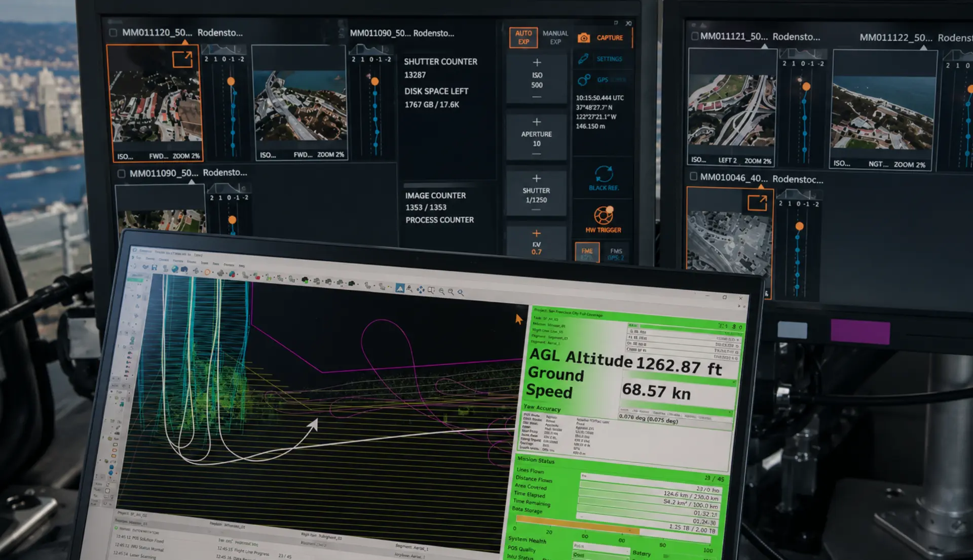Select the top MM011090_50 coastal road thumbnail
973x560 pixels.
point(300,103)
